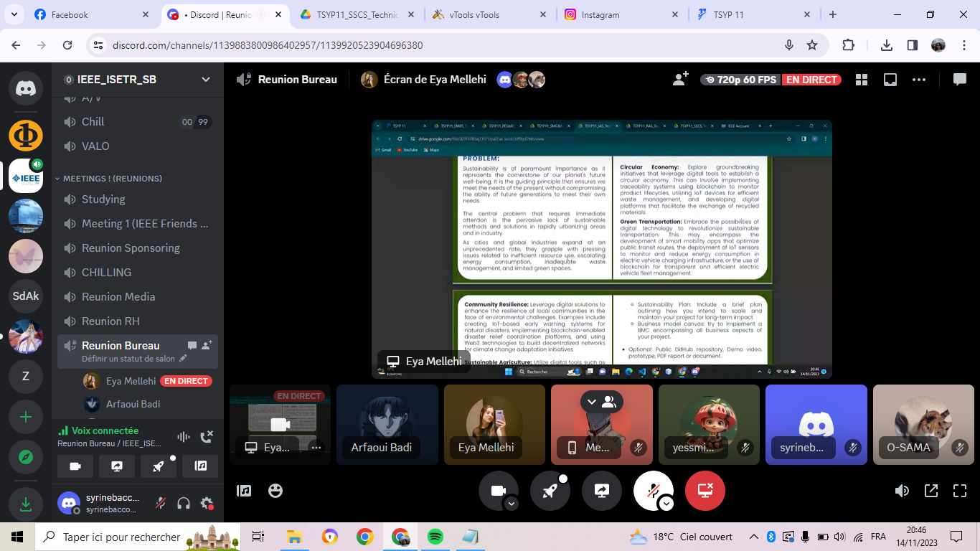The width and height of the screenshot is (980, 551).
Task: Join the Chill voice channel
Action: (x=138, y=122)
